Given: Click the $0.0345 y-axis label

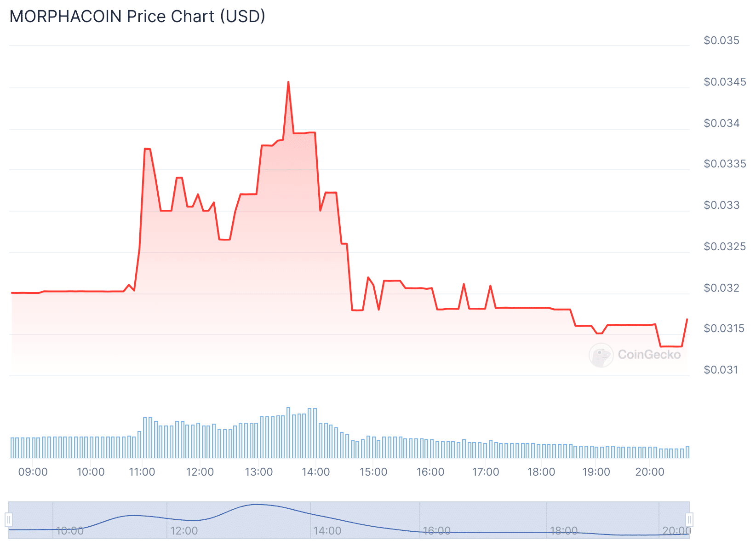Looking at the screenshot, I should point(725,82).
